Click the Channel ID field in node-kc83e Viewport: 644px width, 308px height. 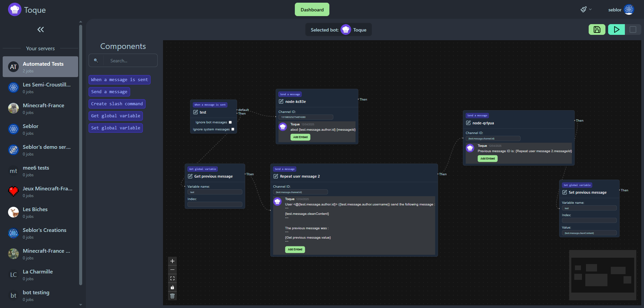point(306,117)
